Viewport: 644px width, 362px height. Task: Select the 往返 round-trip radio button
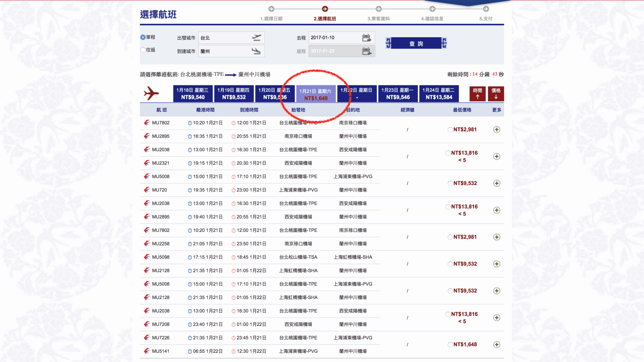143,50
